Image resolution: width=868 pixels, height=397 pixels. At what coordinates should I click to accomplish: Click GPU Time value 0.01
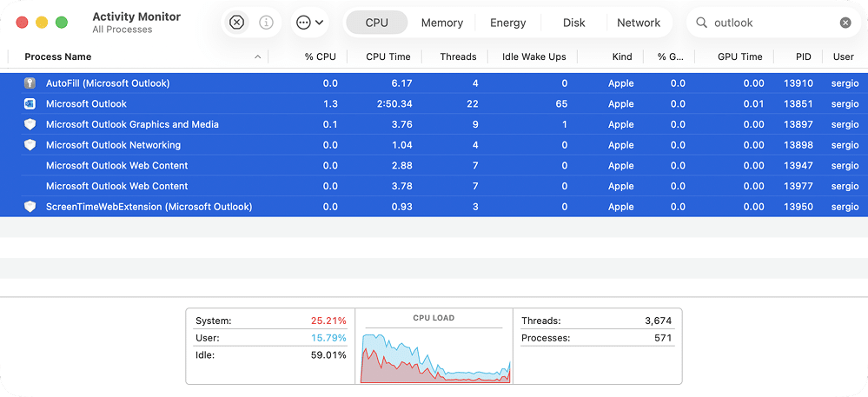click(x=754, y=104)
